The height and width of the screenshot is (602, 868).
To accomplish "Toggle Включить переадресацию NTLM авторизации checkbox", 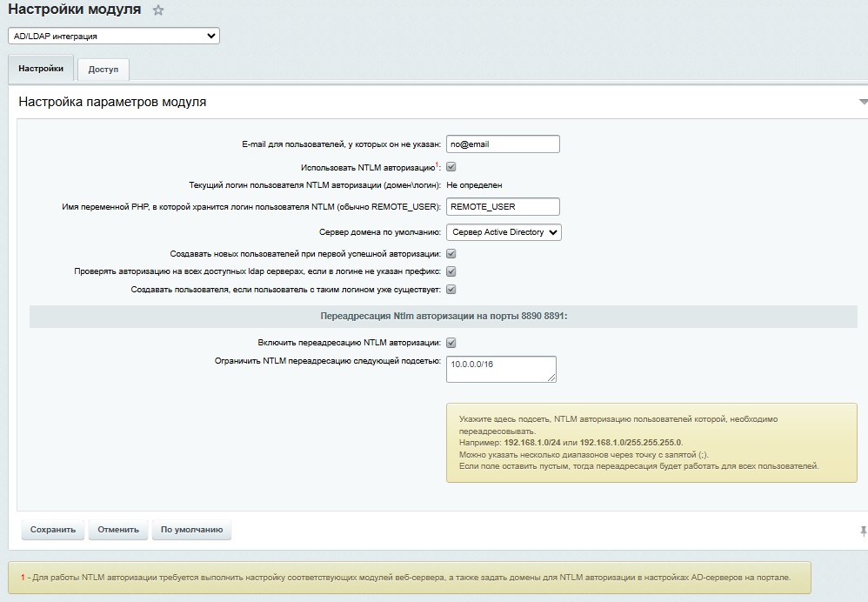I will coord(451,343).
